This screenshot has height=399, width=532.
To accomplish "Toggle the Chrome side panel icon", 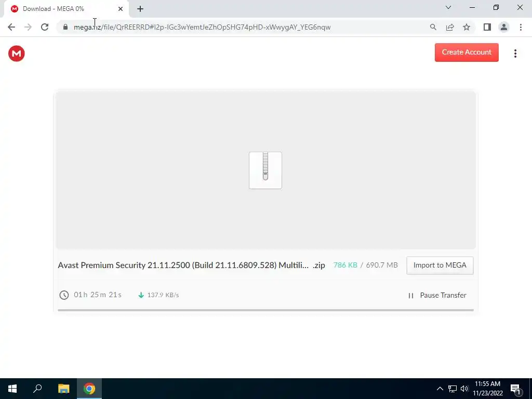I will [487, 27].
